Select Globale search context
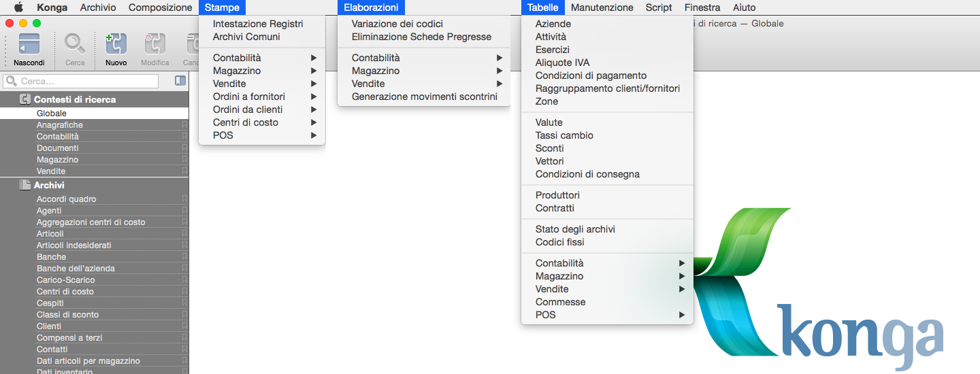980x374 pixels. pyautogui.click(x=52, y=114)
